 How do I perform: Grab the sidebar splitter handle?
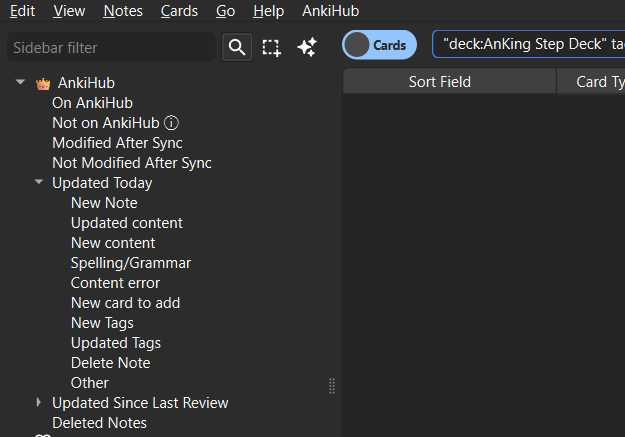tap(332, 386)
